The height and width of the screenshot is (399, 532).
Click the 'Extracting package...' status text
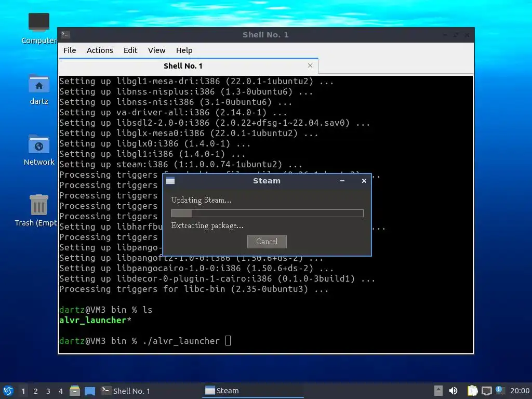coord(207,225)
